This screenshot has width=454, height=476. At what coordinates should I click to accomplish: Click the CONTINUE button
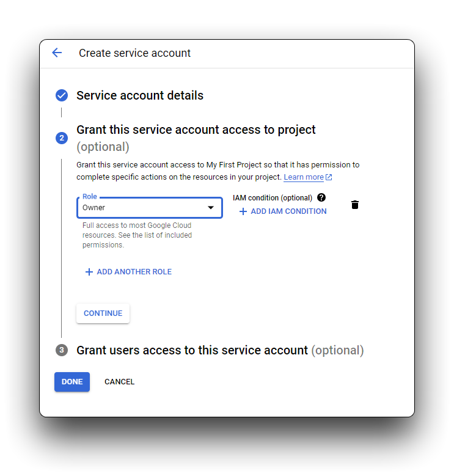(x=103, y=313)
